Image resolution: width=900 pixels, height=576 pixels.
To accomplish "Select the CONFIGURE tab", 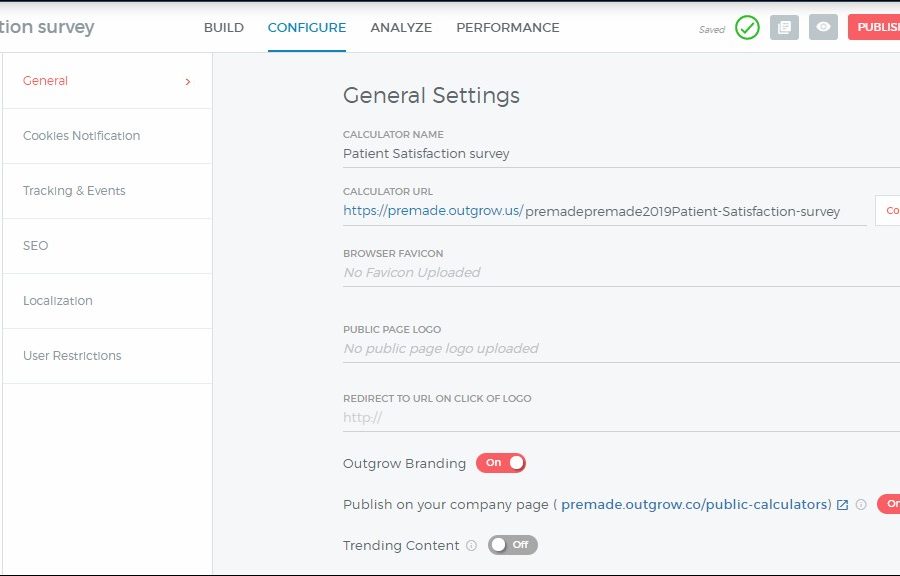I will (307, 28).
